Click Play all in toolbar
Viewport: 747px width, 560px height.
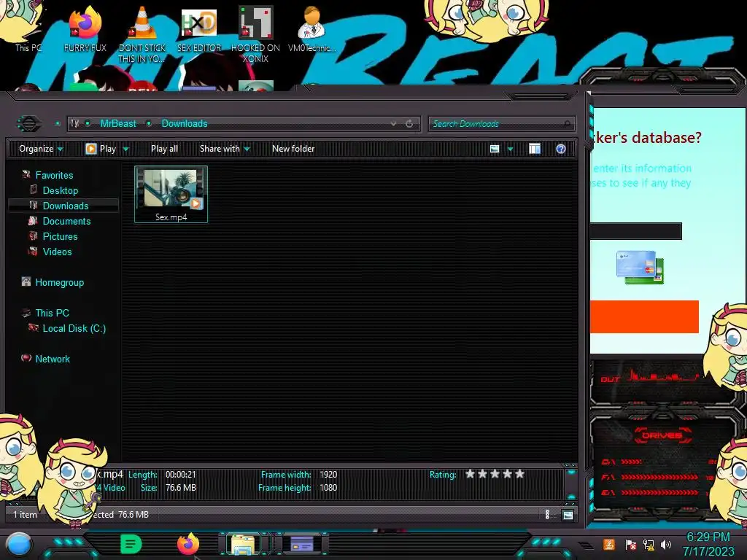click(x=164, y=149)
